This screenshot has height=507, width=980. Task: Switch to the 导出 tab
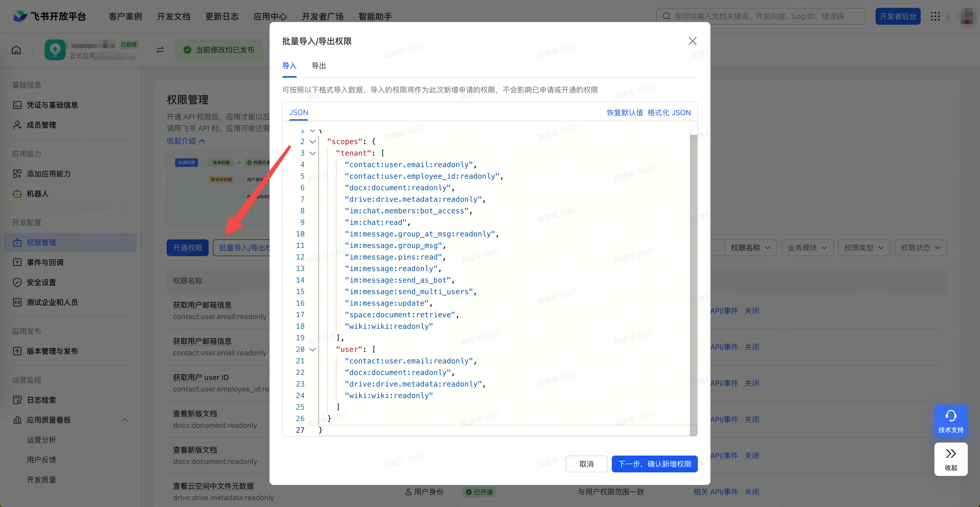coord(318,66)
